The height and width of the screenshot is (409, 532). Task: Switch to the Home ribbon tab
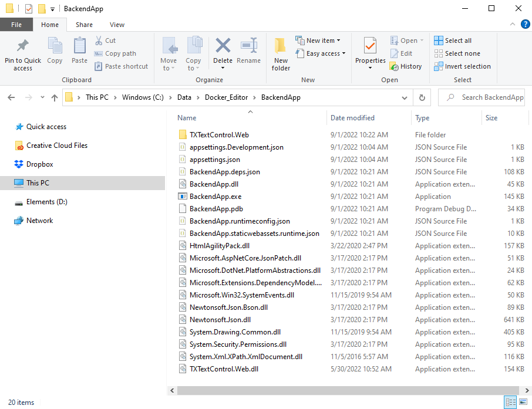point(50,25)
